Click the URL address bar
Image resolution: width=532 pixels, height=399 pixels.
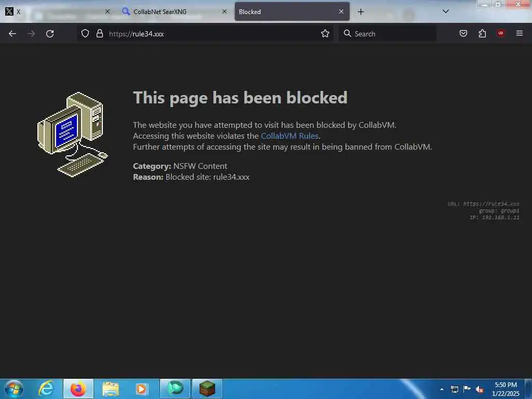(205, 34)
